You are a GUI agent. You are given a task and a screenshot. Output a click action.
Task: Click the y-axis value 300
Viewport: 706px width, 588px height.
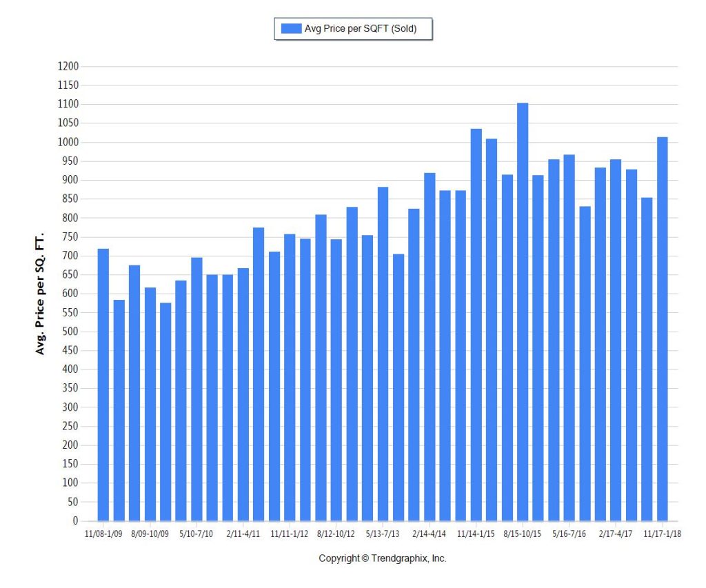point(70,407)
